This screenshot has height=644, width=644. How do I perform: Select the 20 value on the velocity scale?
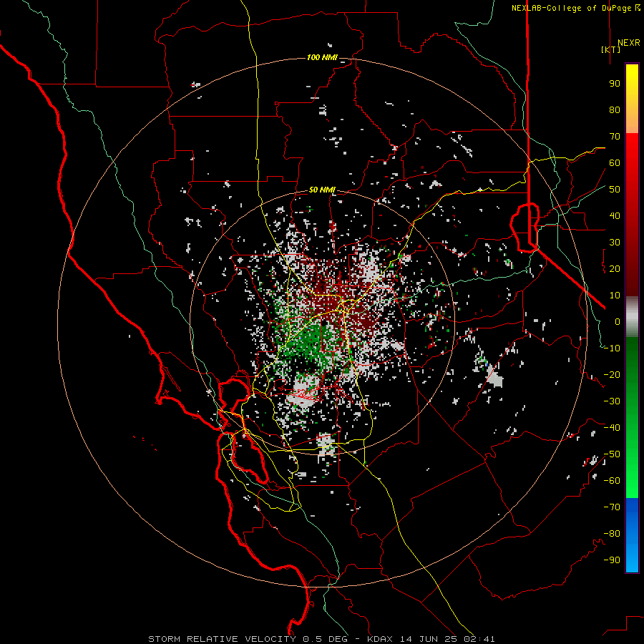pos(615,268)
